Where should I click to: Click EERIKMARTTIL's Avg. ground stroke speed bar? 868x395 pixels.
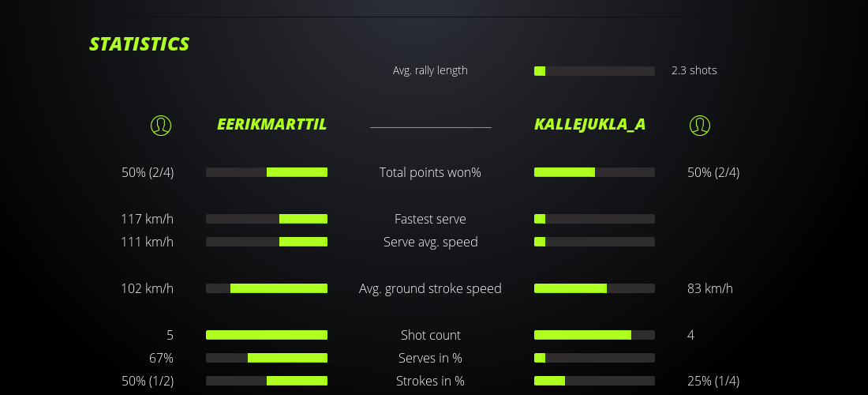point(267,288)
